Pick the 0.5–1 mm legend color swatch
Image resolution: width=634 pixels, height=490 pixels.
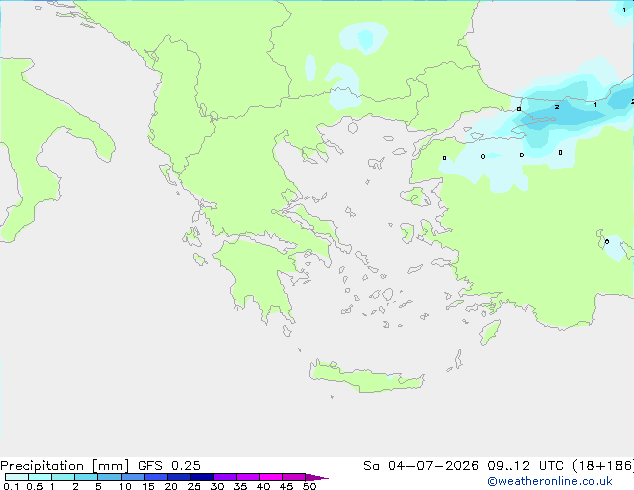pos(40,477)
